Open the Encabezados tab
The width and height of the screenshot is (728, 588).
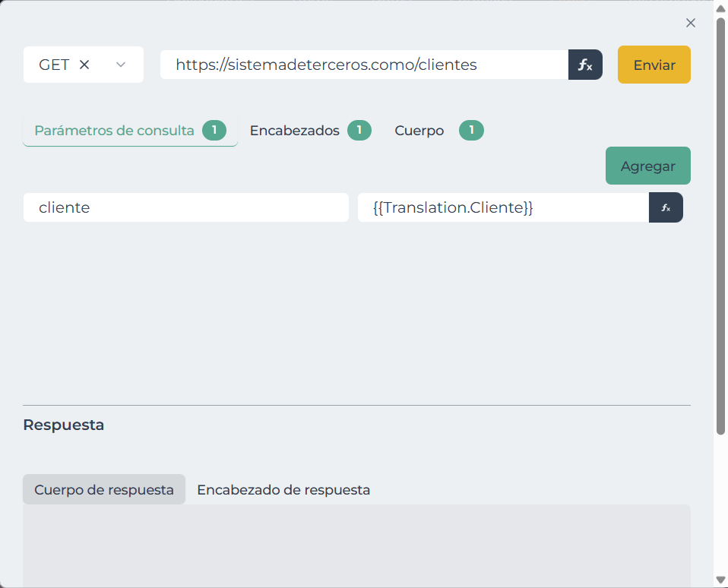coord(295,131)
